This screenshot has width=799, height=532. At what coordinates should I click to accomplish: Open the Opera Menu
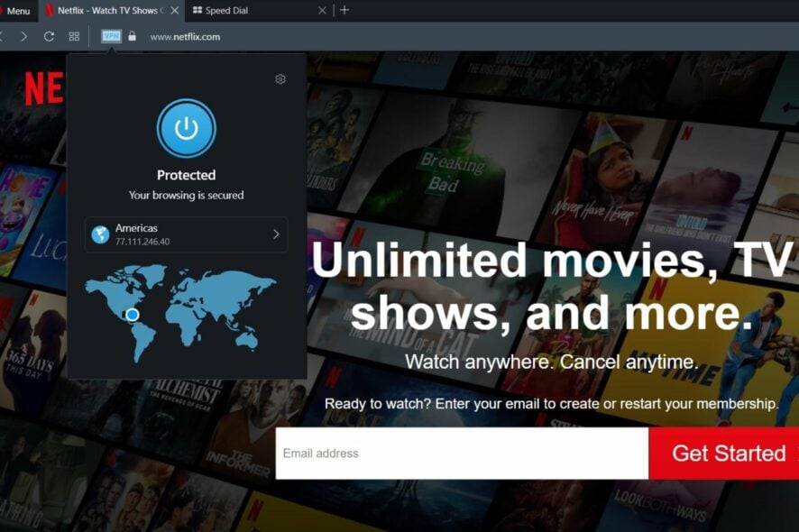22,11
